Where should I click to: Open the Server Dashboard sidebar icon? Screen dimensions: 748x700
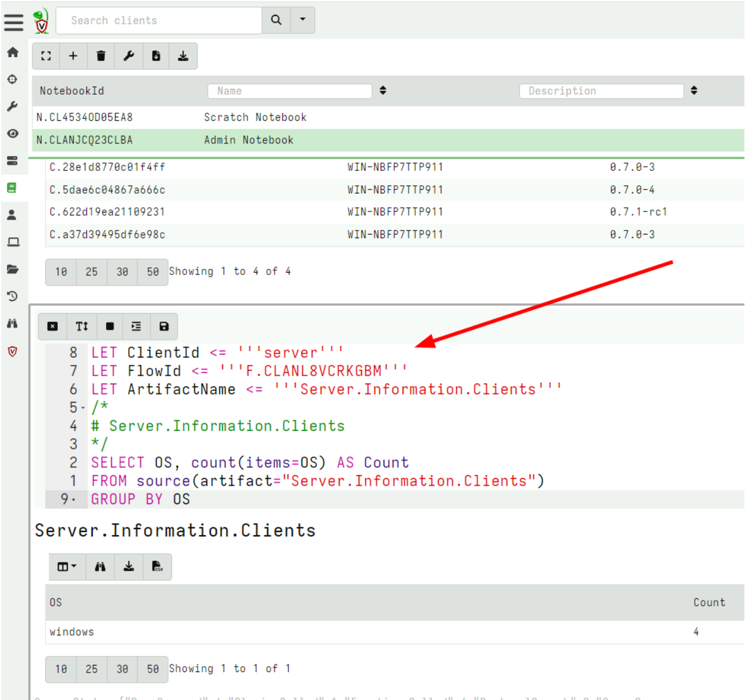(13, 160)
